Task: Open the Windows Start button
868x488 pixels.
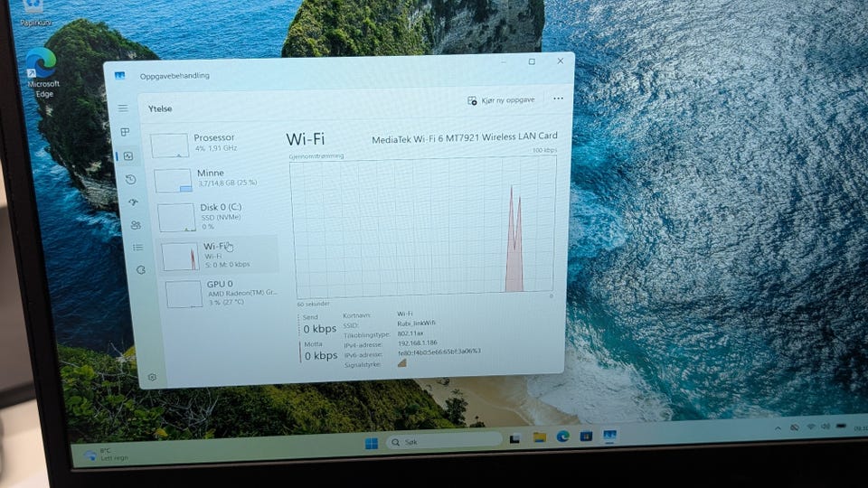Action: [x=372, y=443]
